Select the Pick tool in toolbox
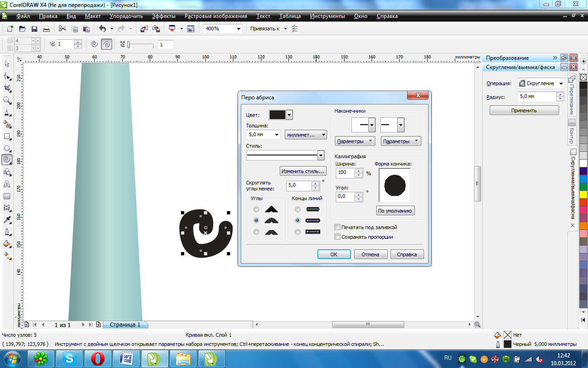 [x=7, y=64]
